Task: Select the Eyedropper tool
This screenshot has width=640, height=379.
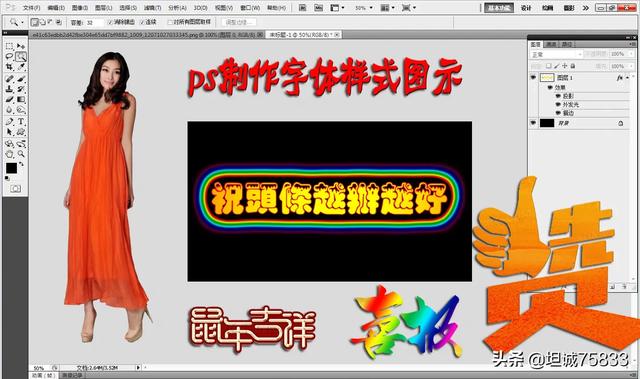Action: pos(21,66)
